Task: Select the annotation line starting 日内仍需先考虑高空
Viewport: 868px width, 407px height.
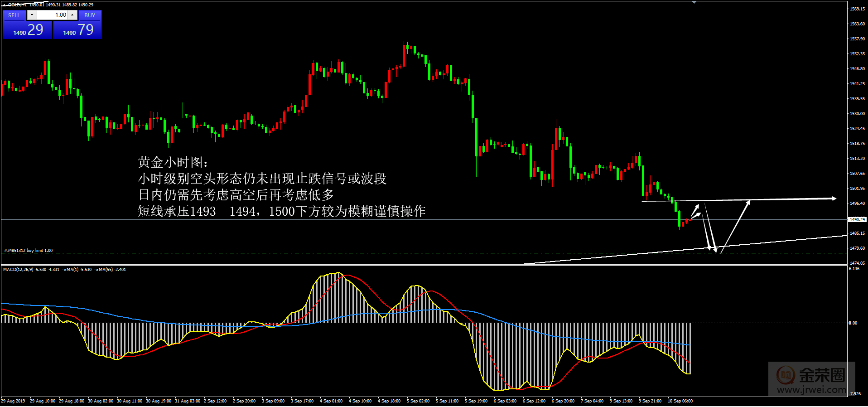Action: coord(236,195)
